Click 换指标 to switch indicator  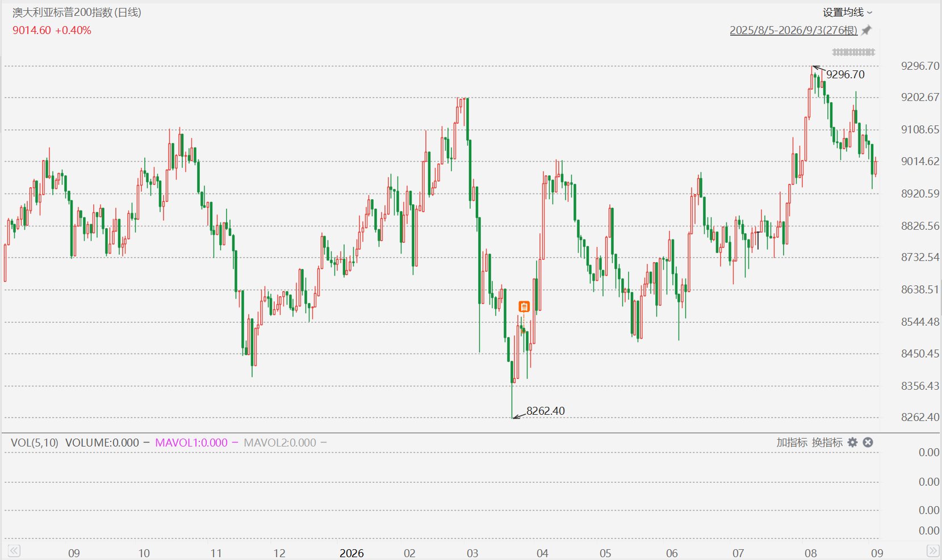[827, 443]
